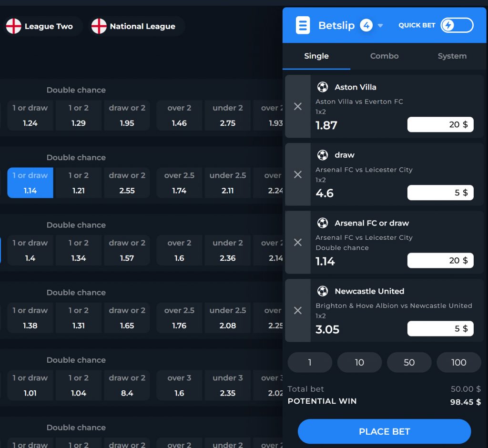Click the Aston Villa stake input field
Screen dimensions: 488x448
[x=440, y=124]
